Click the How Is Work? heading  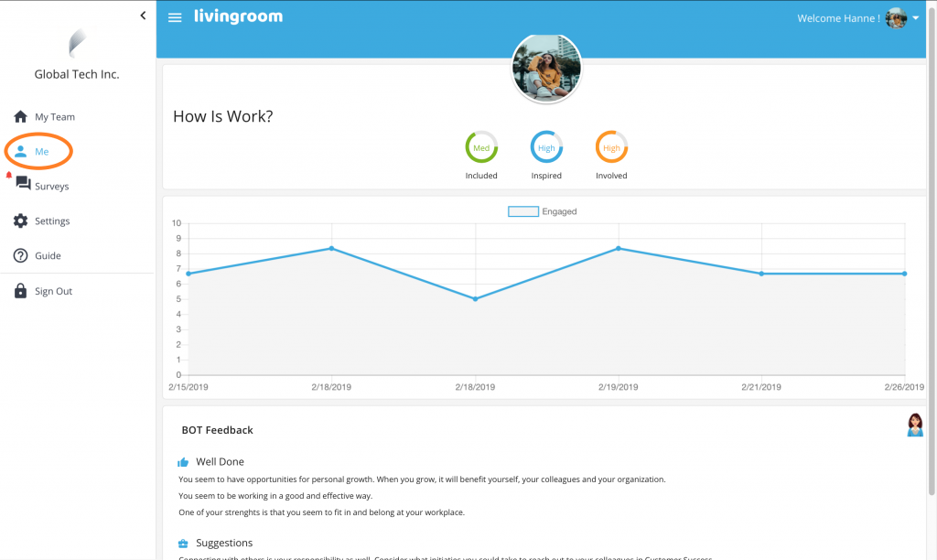click(223, 116)
